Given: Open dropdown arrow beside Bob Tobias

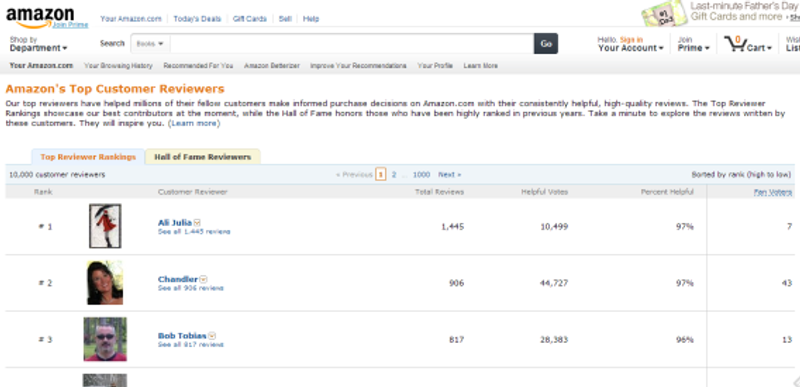Looking at the screenshot, I should pyautogui.click(x=212, y=336).
